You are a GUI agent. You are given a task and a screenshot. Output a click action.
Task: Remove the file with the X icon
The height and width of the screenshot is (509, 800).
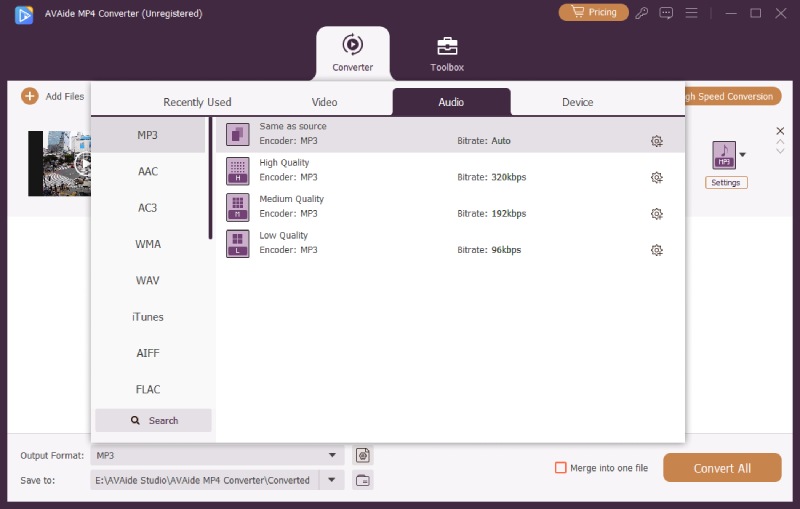pyautogui.click(x=780, y=131)
